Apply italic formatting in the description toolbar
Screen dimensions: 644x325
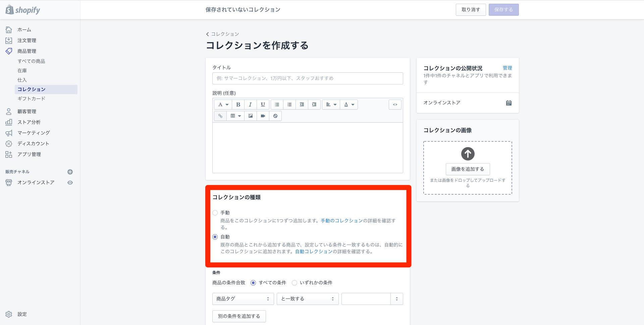coord(250,104)
